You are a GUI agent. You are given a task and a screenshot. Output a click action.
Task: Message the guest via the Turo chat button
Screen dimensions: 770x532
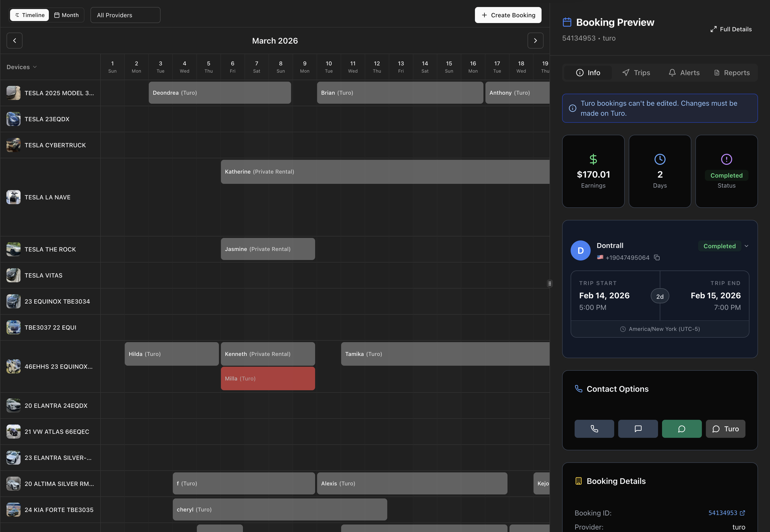(725, 429)
